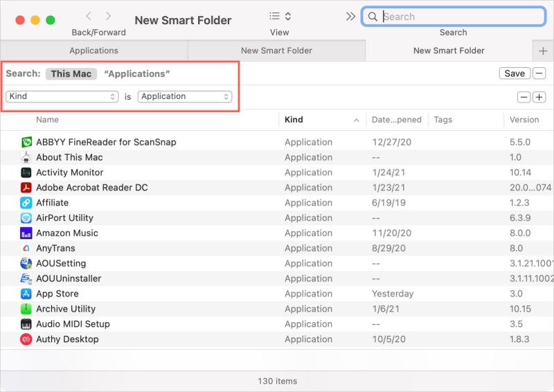This screenshot has height=392, width=554.
Task: Sort by the Date Opened column header
Action: point(396,120)
